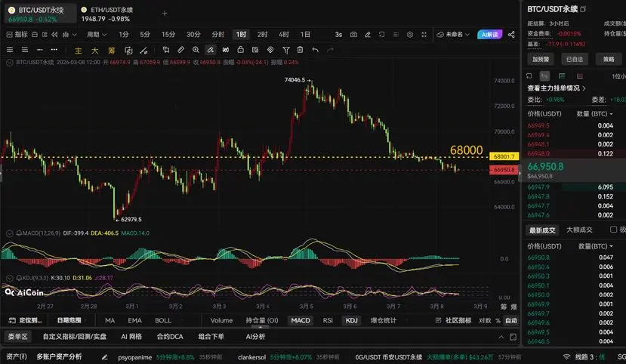Check the box next to 大额成交
Image resolution: width=626 pixels, height=364 pixels.
[613, 230]
